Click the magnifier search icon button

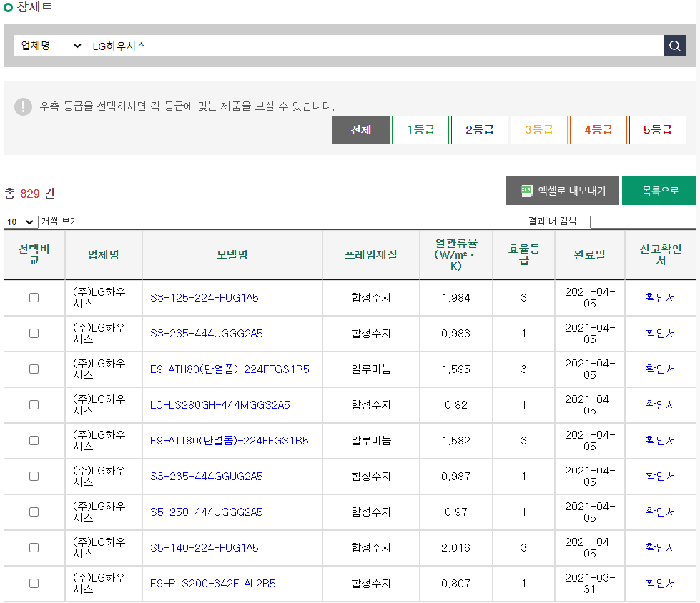674,46
